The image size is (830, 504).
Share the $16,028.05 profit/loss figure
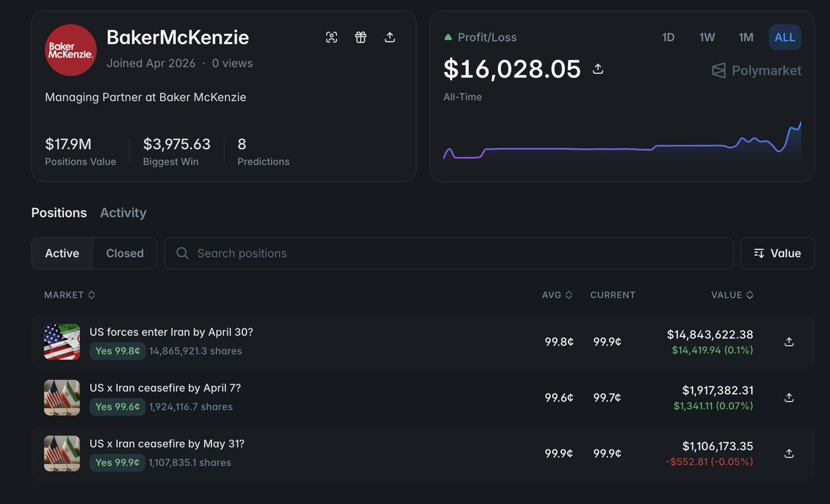[x=599, y=69]
